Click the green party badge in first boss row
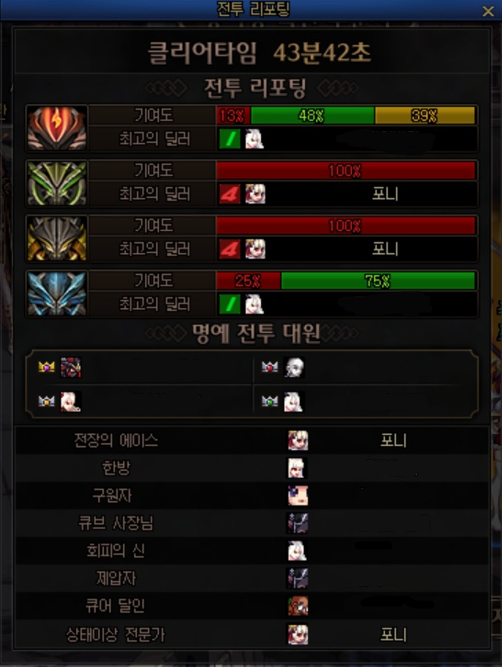The width and height of the screenshot is (502, 667). tap(230, 139)
